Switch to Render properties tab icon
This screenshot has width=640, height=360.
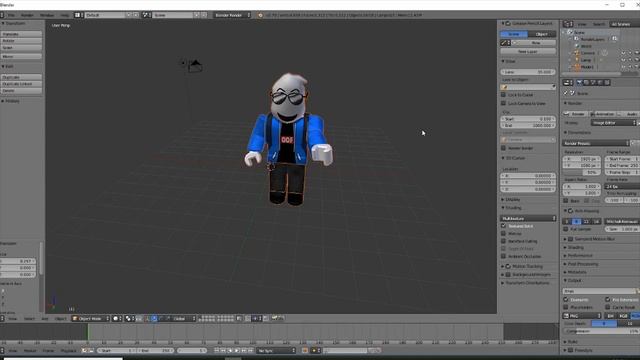click(x=579, y=82)
